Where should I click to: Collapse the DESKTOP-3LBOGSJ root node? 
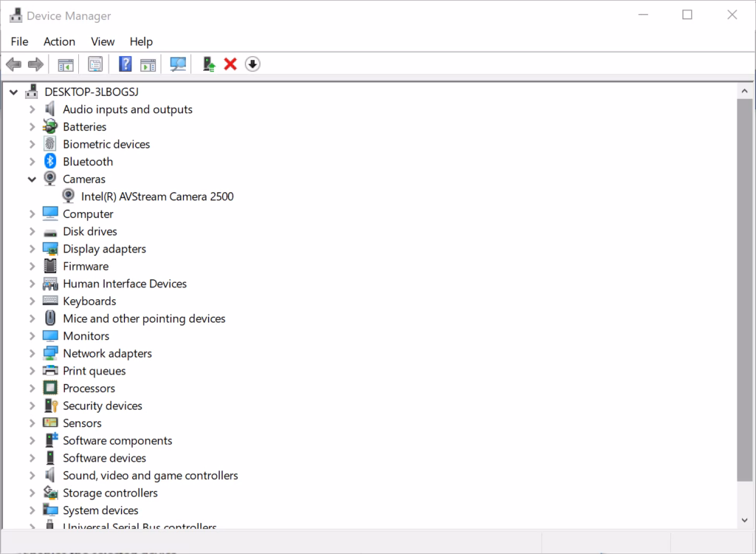[14, 92]
